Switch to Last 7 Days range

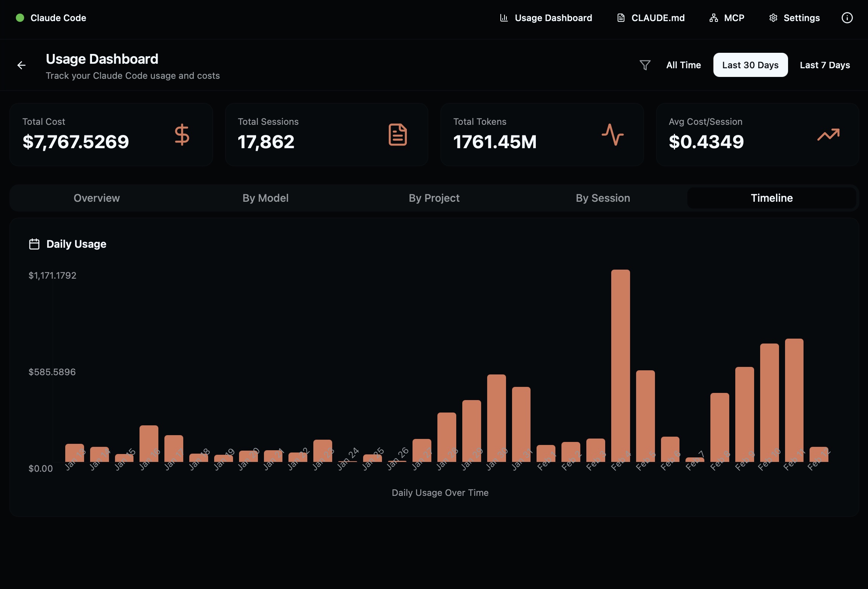coord(824,65)
